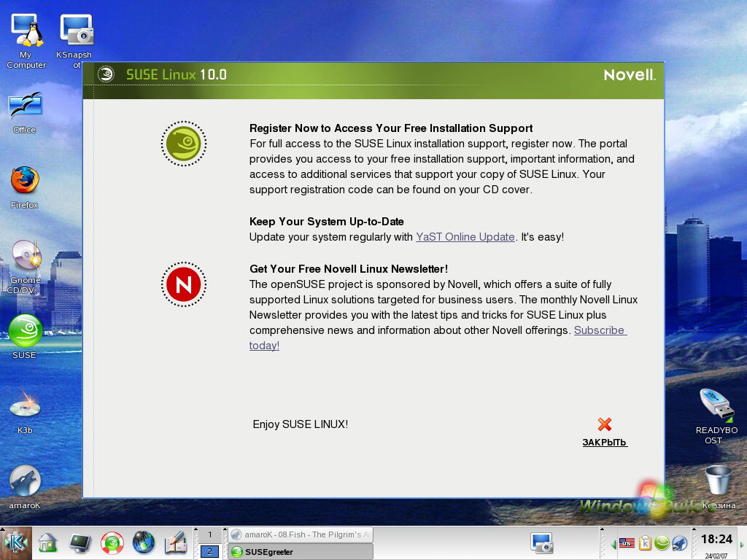Image resolution: width=747 pixels, height=560 pixels.
Task: Select the SUSE desktop icon
Action: (x=25, y=336)
